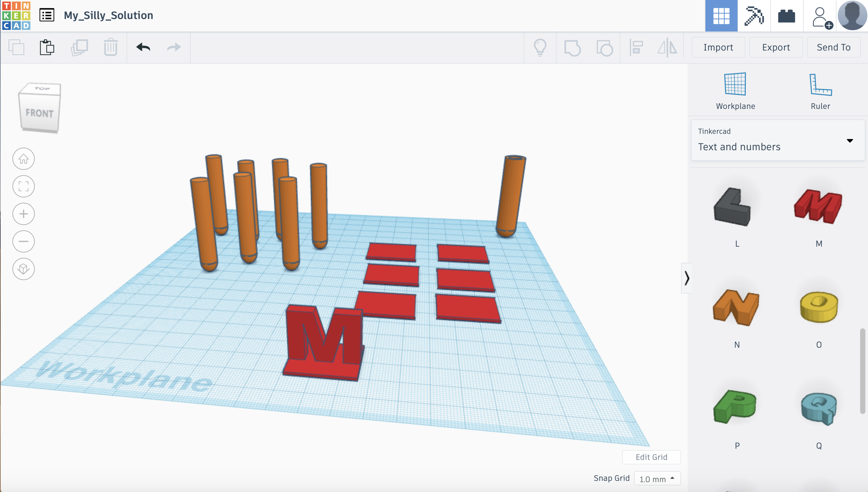The image size is (868, 492).
Task: Toggle perspective/orthographic view cube icon
Action: [24, 269]
